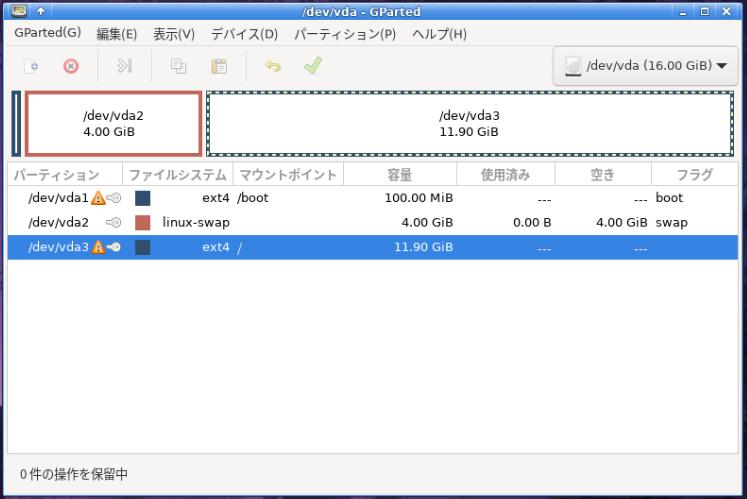Click the dark blue ext4 swatch for /dev/vda1

tap(142, 198)
